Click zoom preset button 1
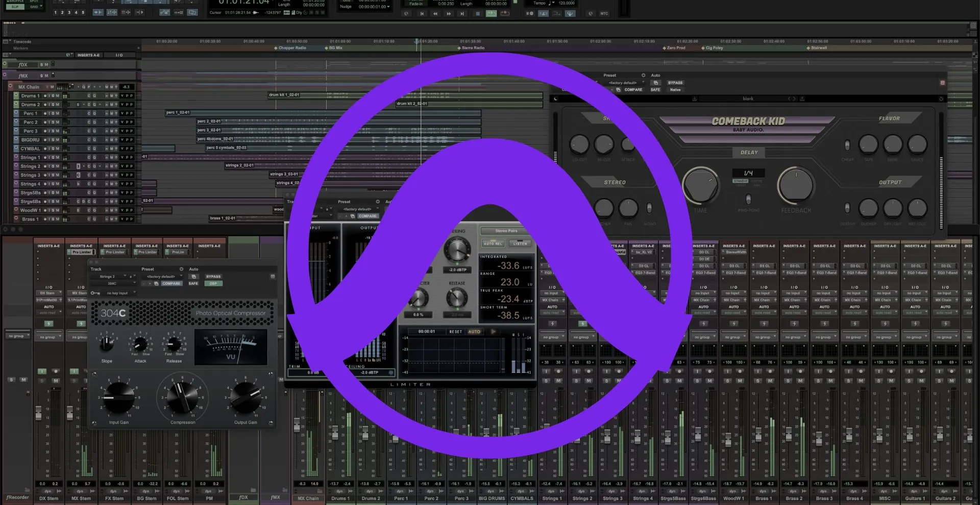 (x=56, y=12)
